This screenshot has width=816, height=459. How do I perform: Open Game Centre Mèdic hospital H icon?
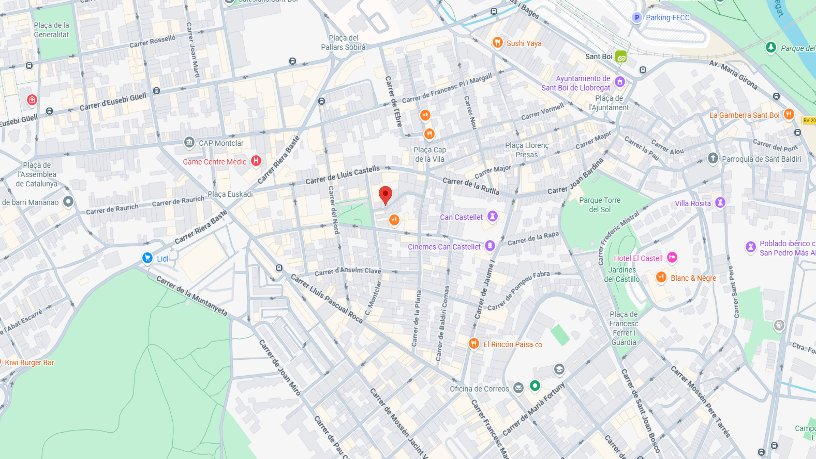256,161
